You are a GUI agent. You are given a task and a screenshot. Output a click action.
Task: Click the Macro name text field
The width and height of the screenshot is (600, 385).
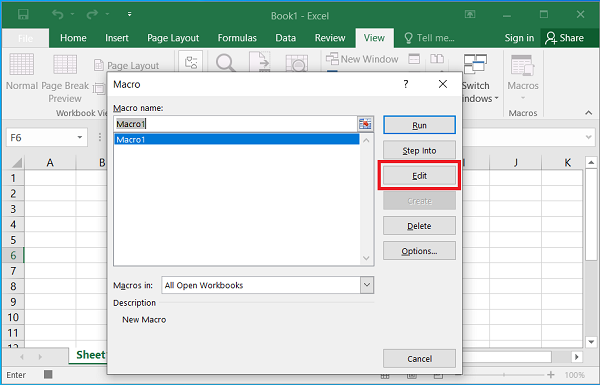(236, 124)
